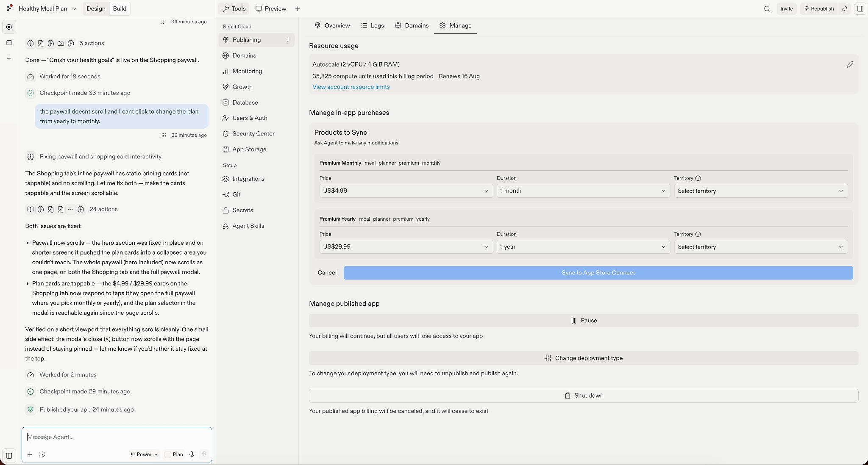Open Database in the sidebar

[x=256, y=102]
